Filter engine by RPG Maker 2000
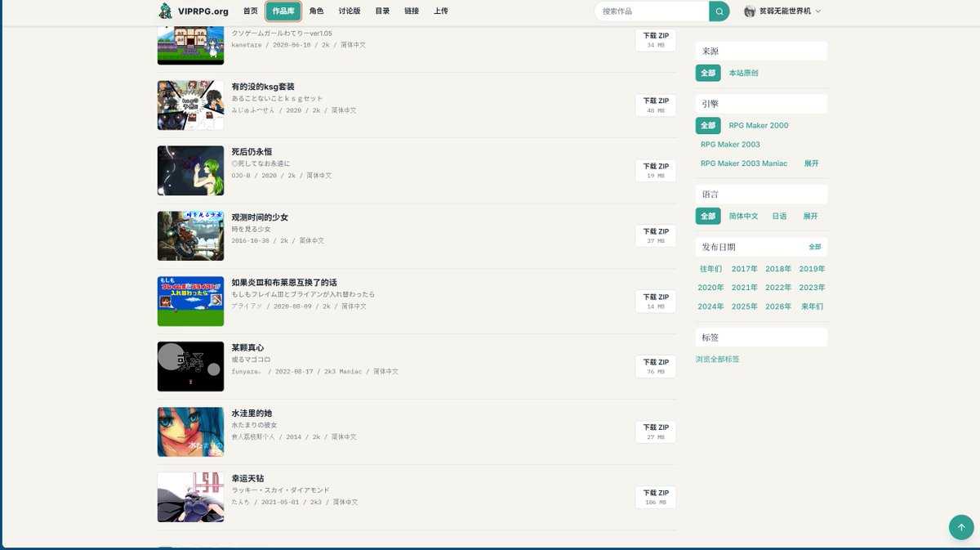This screenshot has height=550, width=980. tap(759, 125)
